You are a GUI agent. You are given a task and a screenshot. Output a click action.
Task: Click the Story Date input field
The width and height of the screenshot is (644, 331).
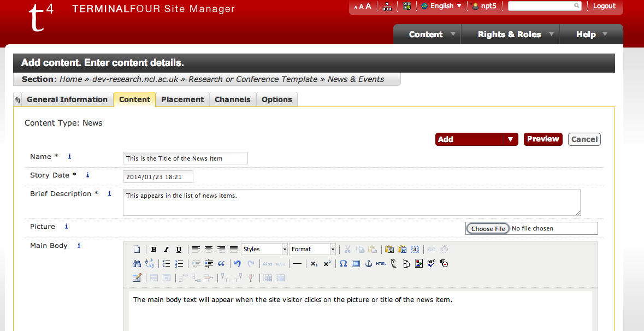pyautogui.click(x=158, y=177)
